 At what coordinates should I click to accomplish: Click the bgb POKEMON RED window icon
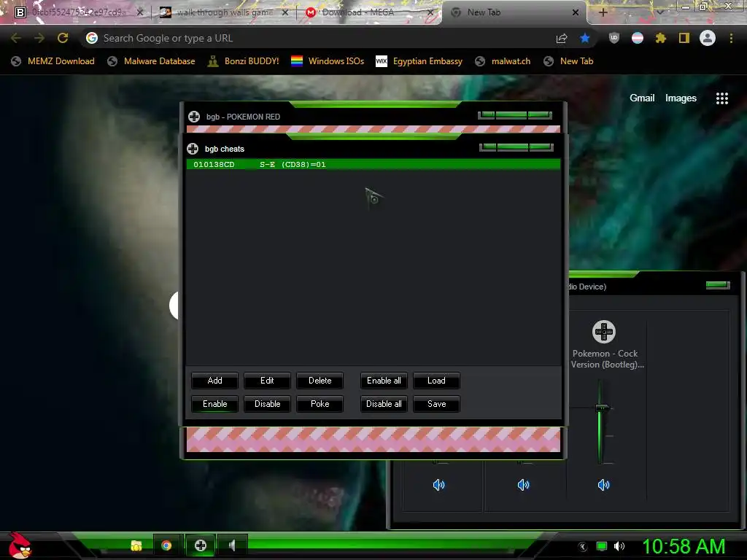click(x=194, y=117)
